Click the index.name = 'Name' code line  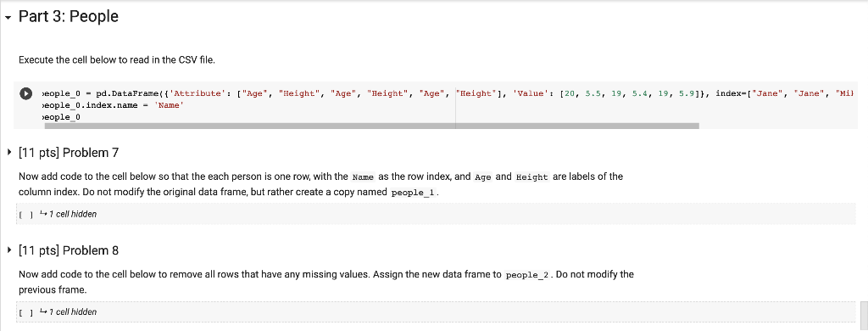click(x=113, y=105)
